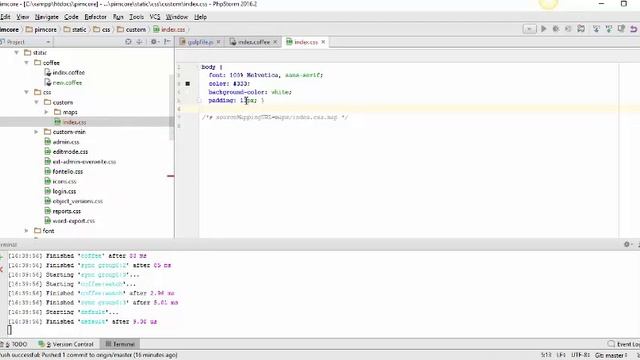Open the Code menu
Screen dimensions: 640x360
tap(71, 17)
